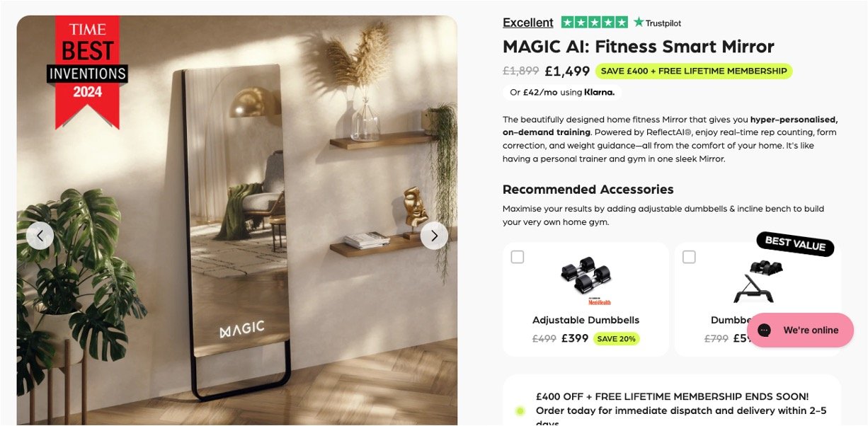
Task: Tick the Adjustable Dumbbells checkbox
Action: (518, 257)
